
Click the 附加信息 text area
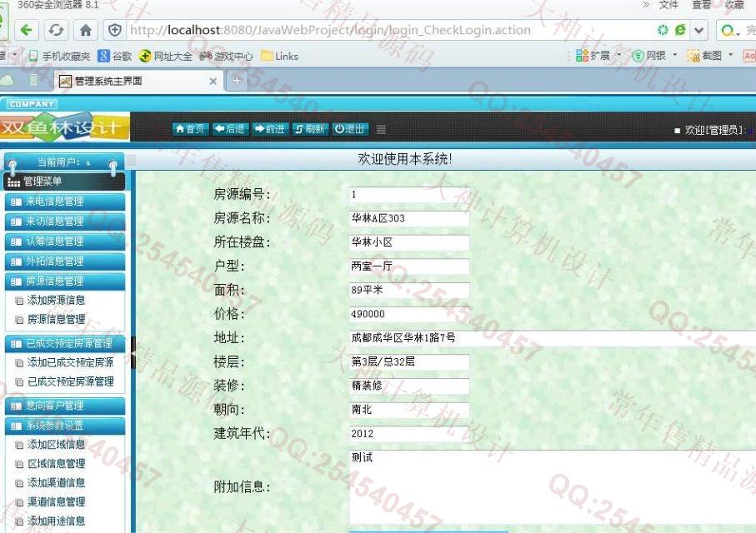tap(552, 487)
